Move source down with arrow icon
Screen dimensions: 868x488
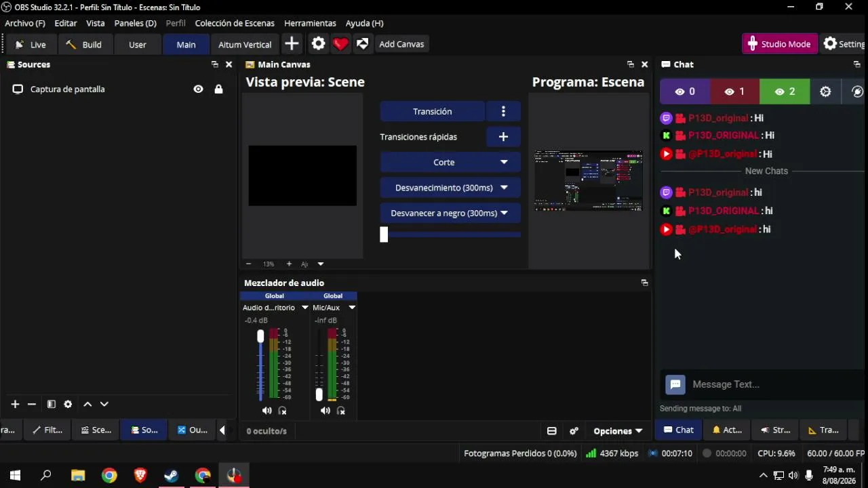(104, 404)
